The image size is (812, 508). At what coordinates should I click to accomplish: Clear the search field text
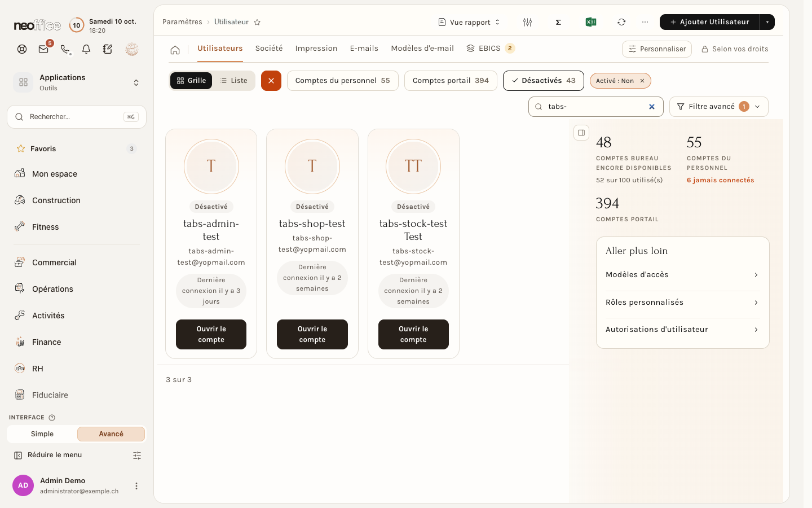point(652,107)
